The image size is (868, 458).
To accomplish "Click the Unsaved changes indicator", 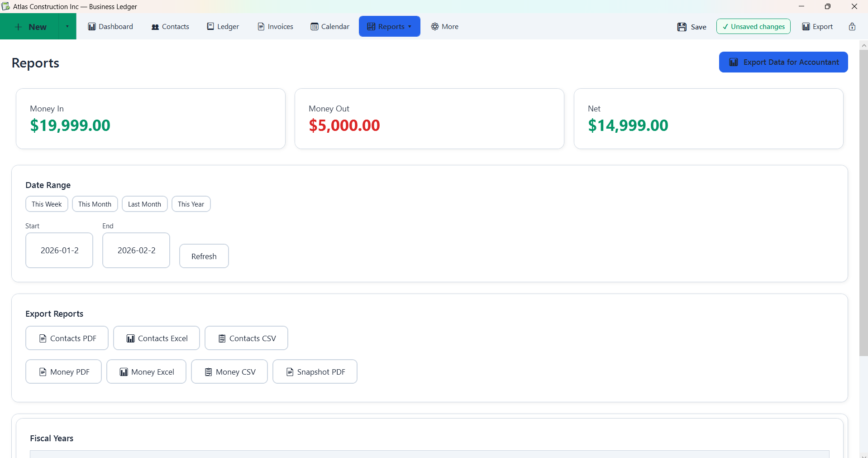I will click(753, 27).
